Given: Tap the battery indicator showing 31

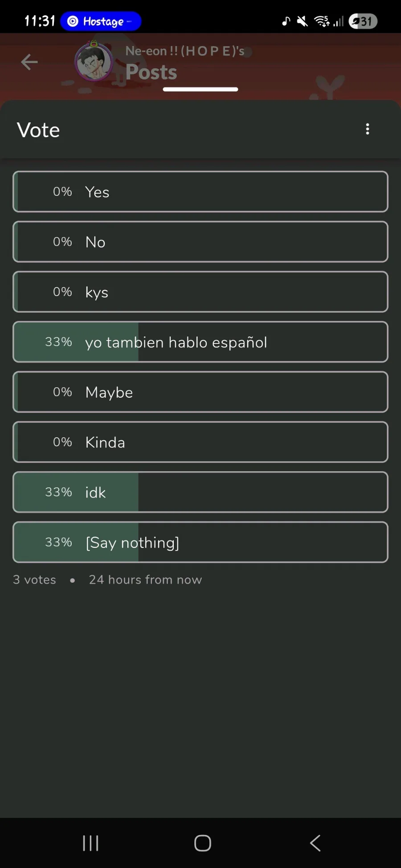Looking at the screenshot, I should [x=363, y=21].
